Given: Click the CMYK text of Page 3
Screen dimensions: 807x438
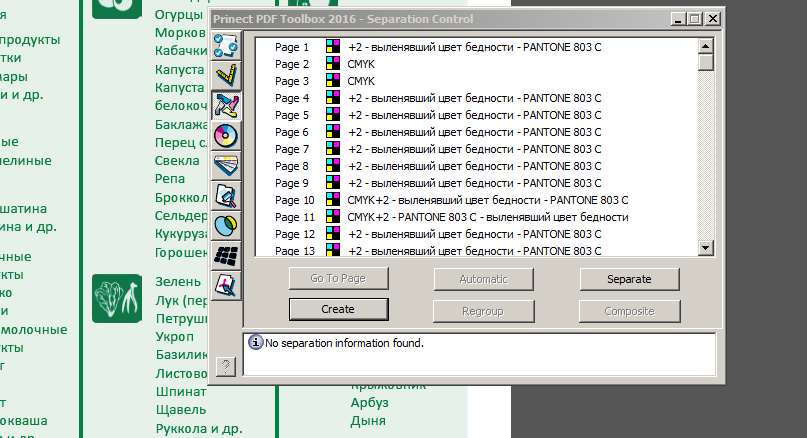Looking at the screenshot, I should point(361,81).
